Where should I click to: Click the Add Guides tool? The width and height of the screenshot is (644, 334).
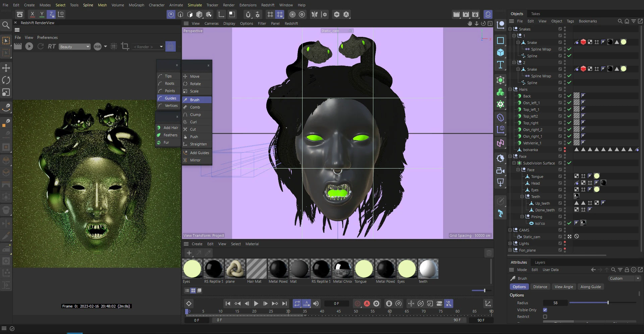coord(199,152)
